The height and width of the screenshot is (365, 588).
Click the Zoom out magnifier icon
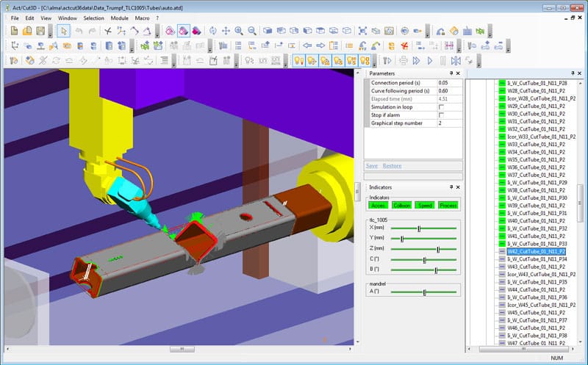pos(252,31)
